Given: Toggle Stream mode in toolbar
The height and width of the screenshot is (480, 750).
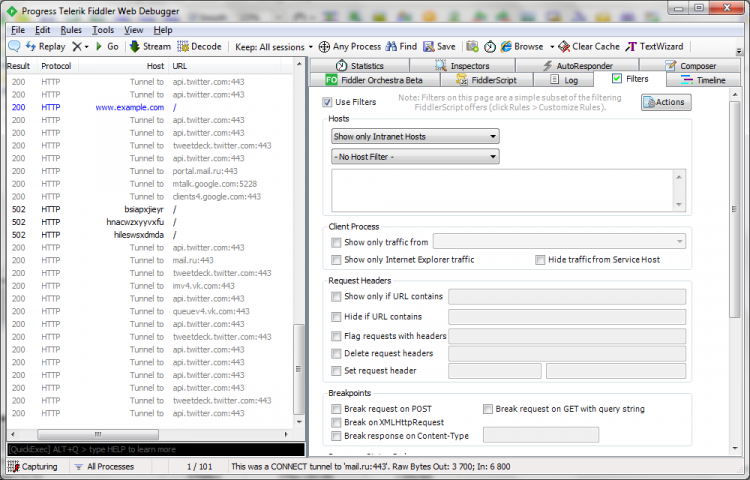Looking at the screenshot, I should click(x=150, y=46).
